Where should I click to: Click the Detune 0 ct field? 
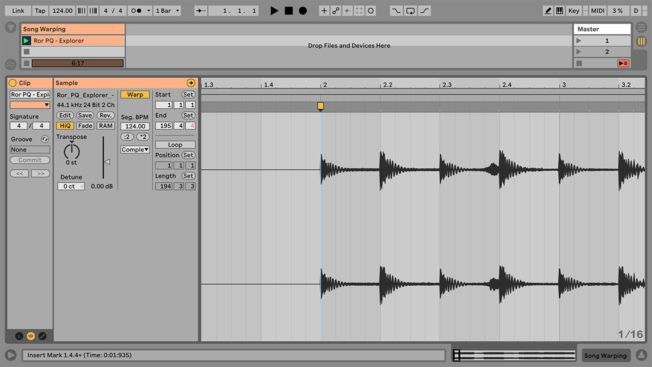pyautogui.click(x=71, y=186)
